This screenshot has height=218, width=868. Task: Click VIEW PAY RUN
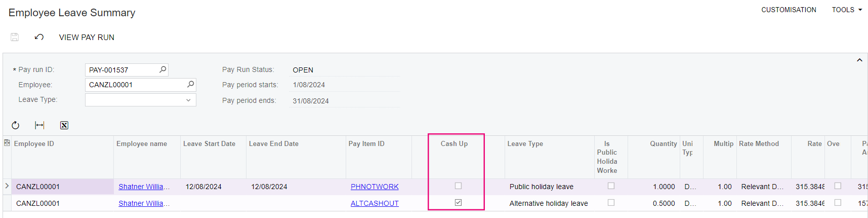tap(87, 38)
